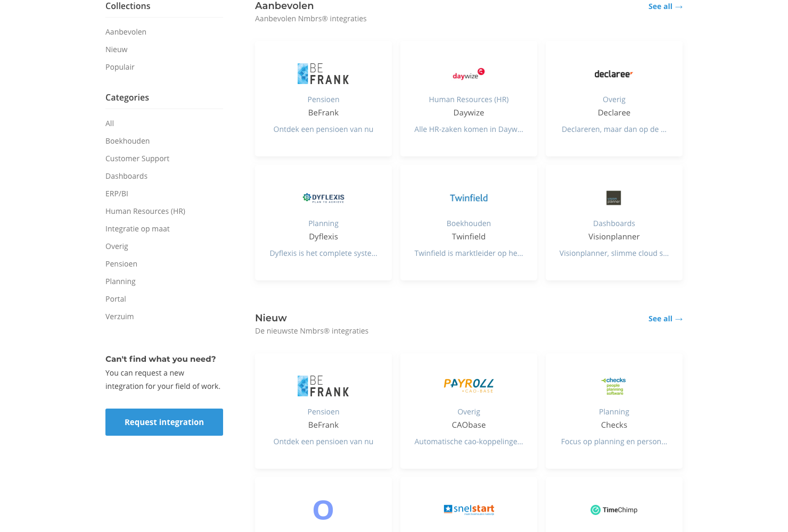Click the BeFrank logo in Aanbevolen
Screen dimensions: 788x532
[x=323, y=74]
